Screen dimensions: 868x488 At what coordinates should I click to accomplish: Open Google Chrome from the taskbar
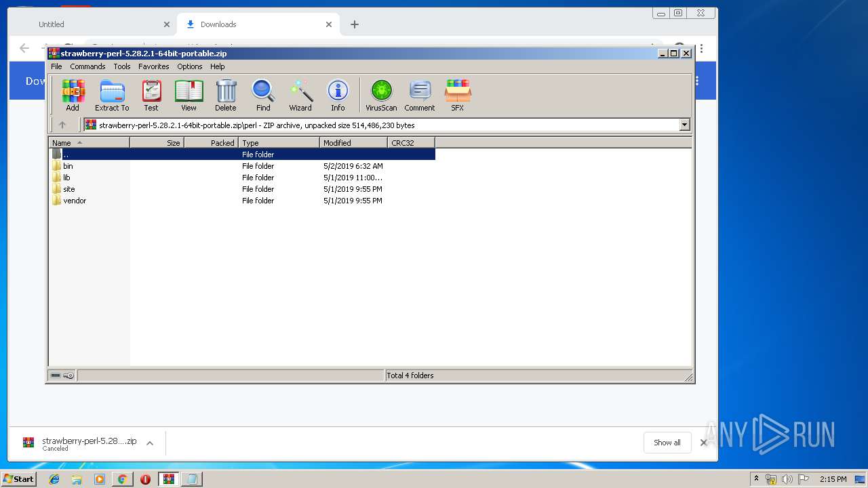(122, 479)
